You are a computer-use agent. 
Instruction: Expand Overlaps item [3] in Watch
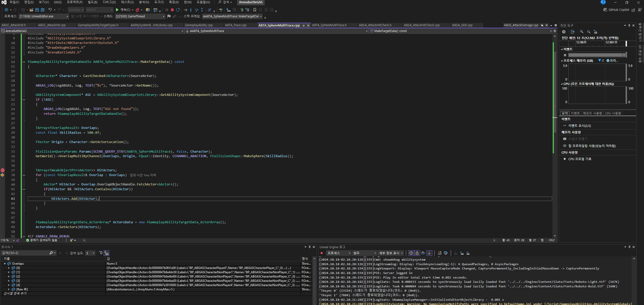9,281
